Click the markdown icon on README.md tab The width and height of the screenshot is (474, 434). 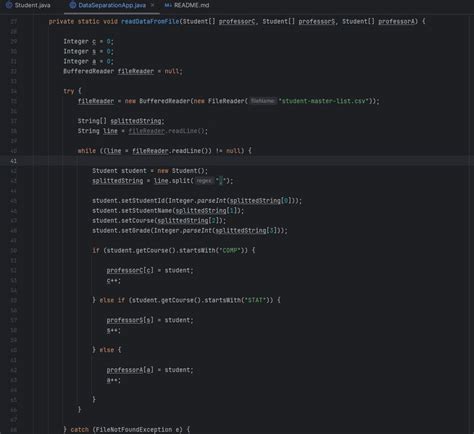point(168,5)
